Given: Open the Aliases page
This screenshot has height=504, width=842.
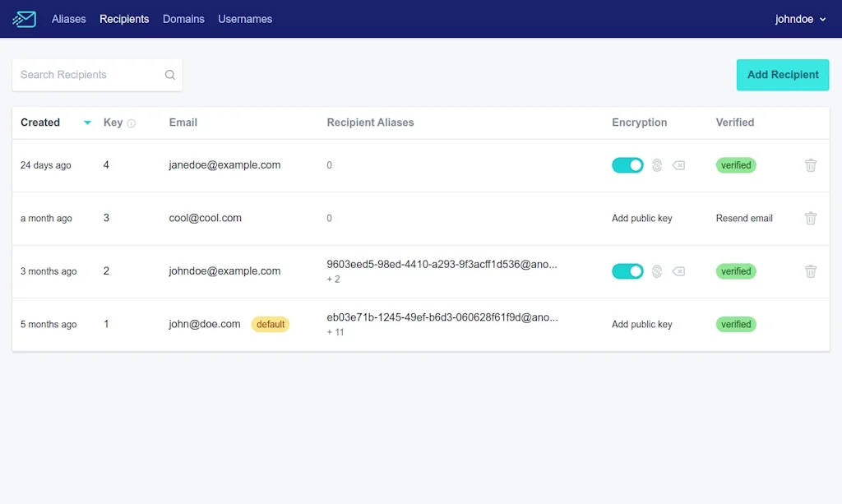Looking at the screenshot, I should pyautogui.click(x=68, y=19).
